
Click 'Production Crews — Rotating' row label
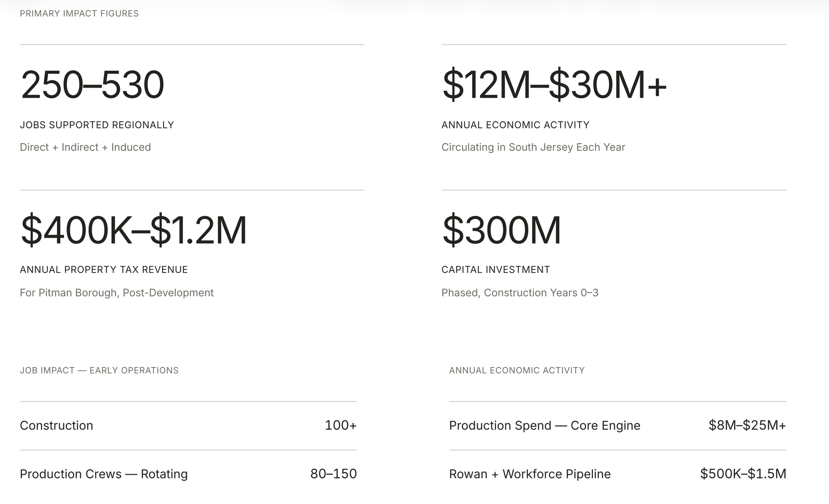pos(103,474)
